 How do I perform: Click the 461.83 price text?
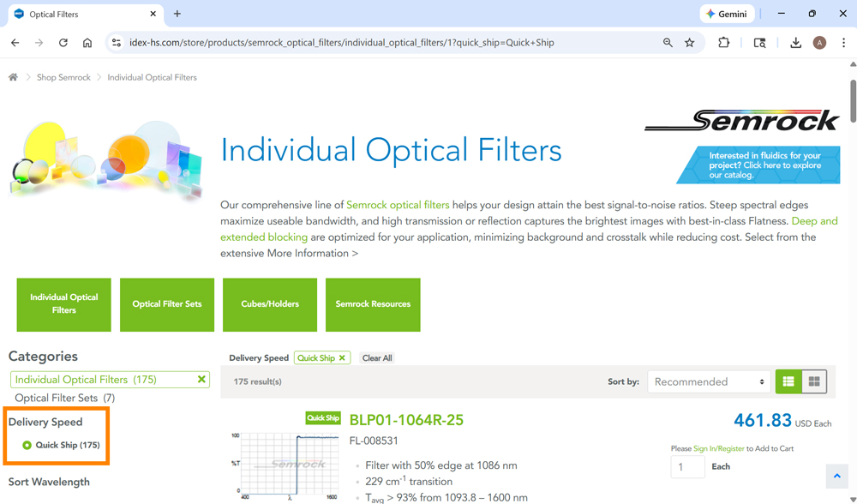click(x=763, y=420)
